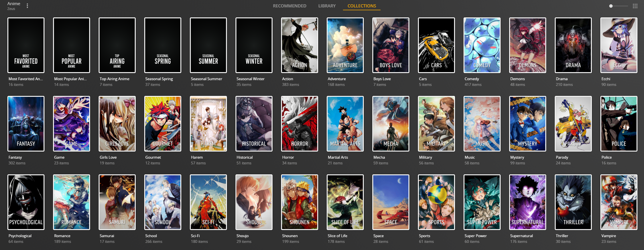Click the Action collection poster
644x250 pixels.
click(x=300, y=45)
